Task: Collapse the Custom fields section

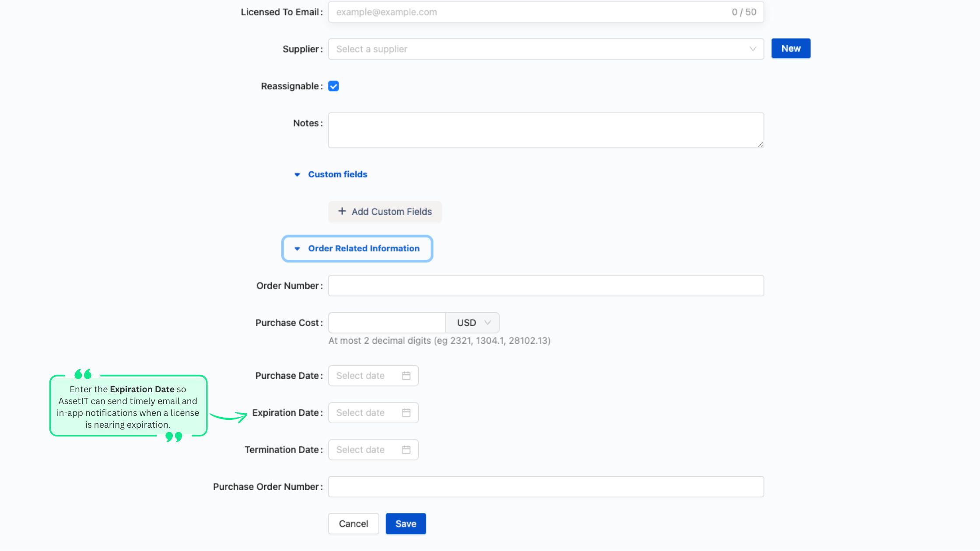Action: click(x=337, y=174)
